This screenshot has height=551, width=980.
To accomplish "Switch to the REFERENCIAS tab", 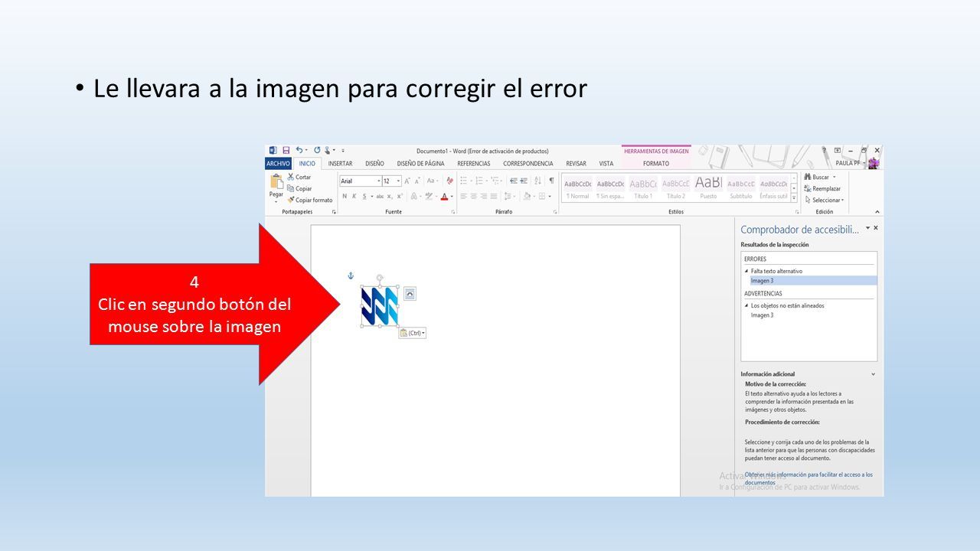I will [x=474, y=164].
